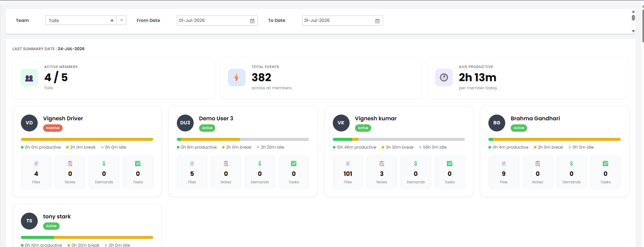This screenshot has width=644, height=247.
Task: Open the tony stark member name
Action: click(x=57, y=217)
